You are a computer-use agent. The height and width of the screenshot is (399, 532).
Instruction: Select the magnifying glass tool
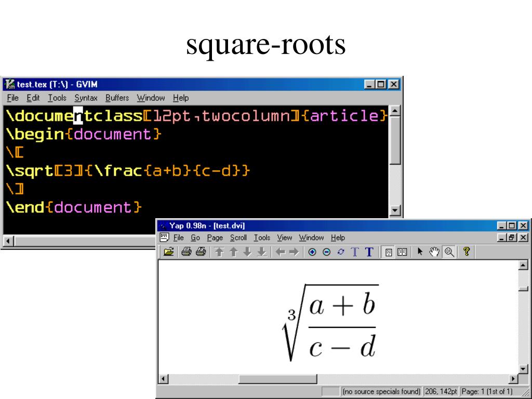coord(449,252)
